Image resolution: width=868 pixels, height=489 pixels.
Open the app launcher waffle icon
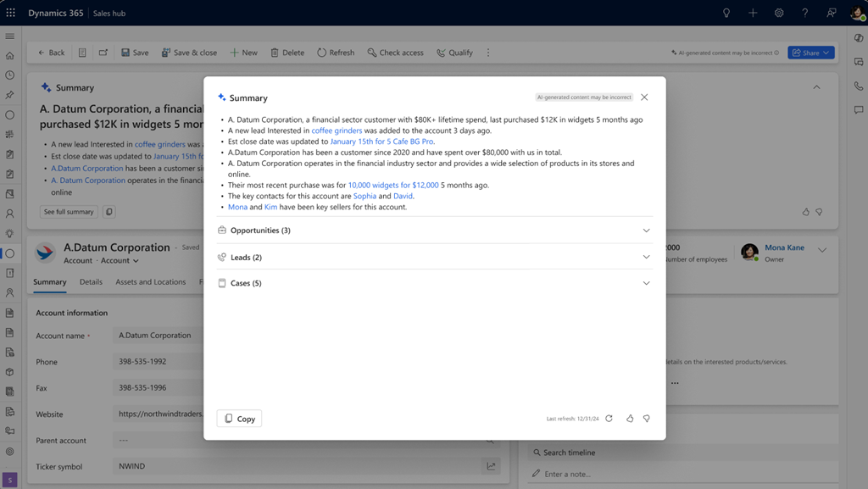click(9, 12)
